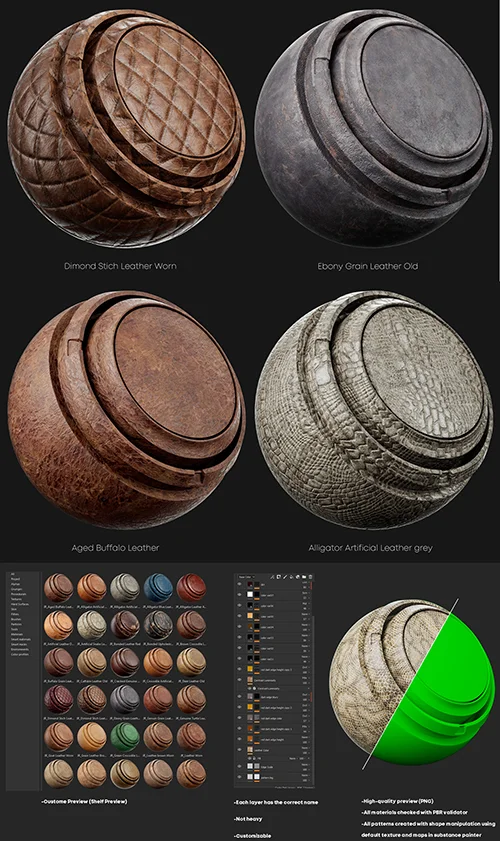Click the Leather Color layer thumbnail
Screen dimensions: 500x841
[250, 749]
